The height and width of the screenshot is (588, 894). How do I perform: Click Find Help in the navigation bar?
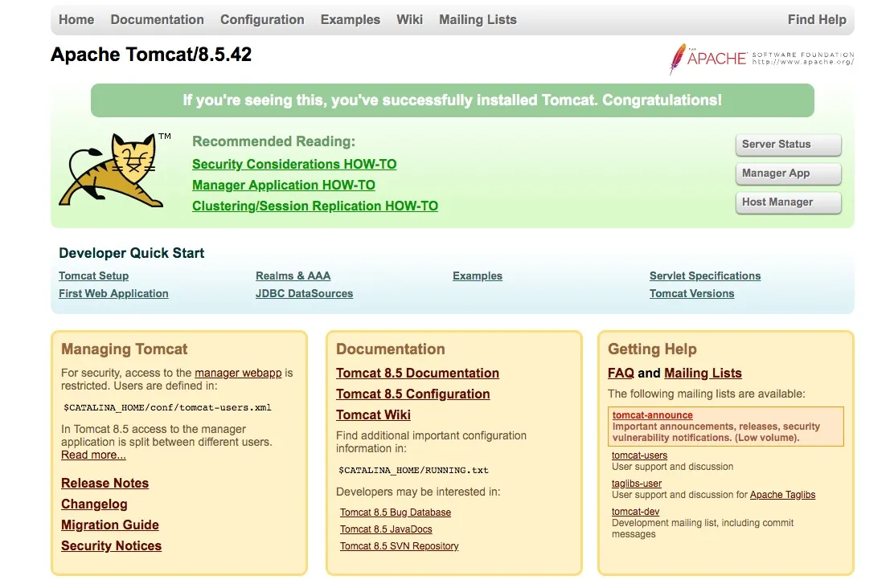click(x=817, y=19)
